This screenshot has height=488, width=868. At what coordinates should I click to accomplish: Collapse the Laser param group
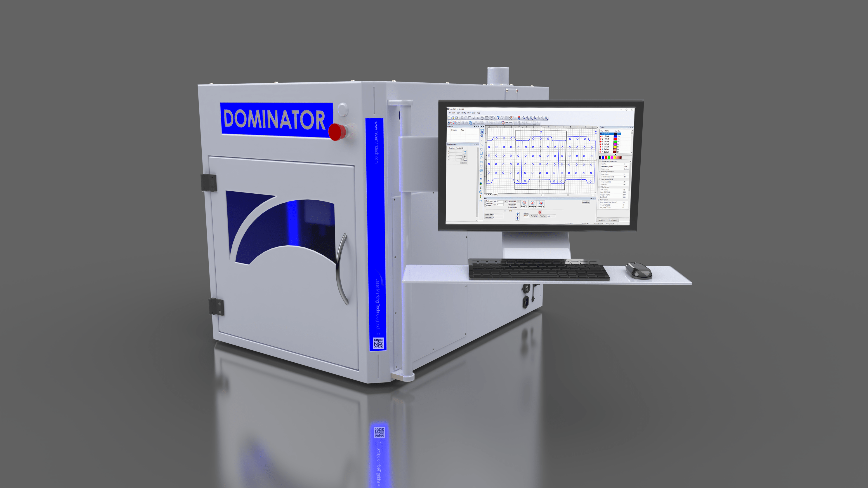[599, 180]
